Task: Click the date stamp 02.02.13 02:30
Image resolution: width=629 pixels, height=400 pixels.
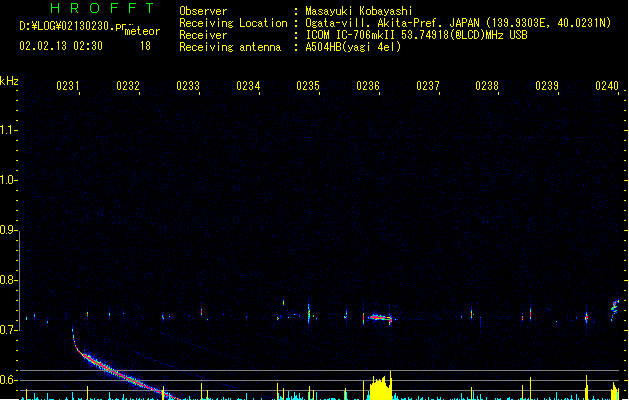Action: pyautogui.click(x=61, y=46)
